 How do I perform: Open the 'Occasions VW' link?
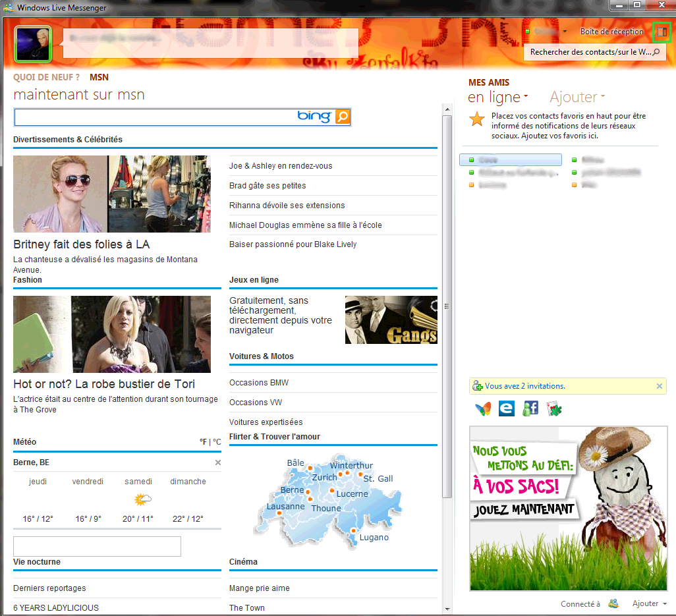coord(256,403)
